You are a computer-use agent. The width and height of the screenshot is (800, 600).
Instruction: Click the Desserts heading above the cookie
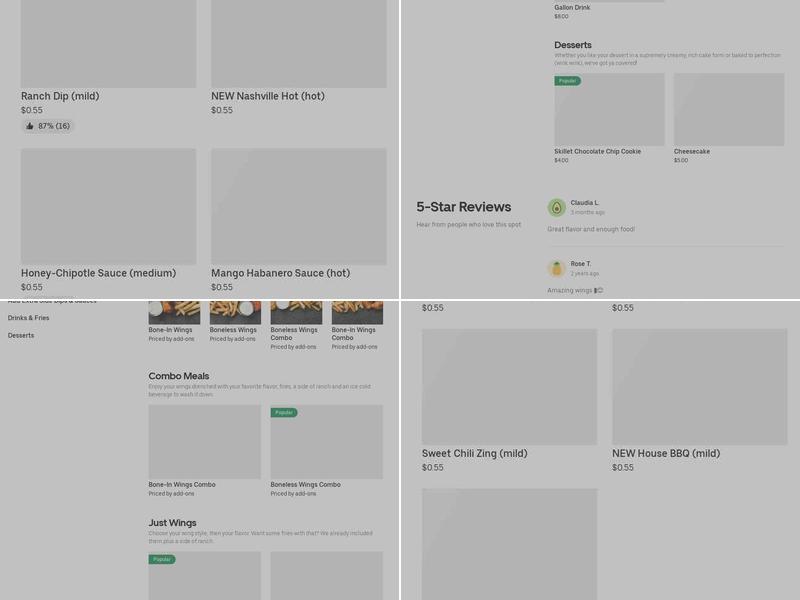coord(573,45)
